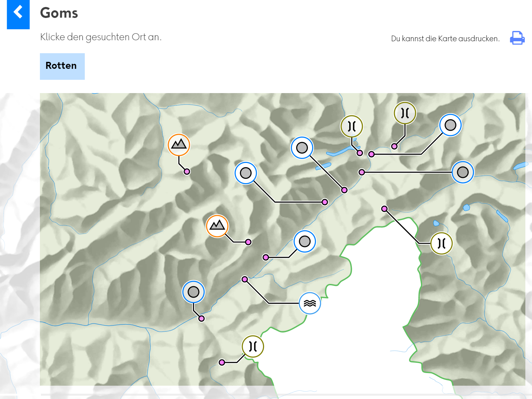Click the pass marker right of the white area
Viewport: 532px width, 399px height.
tap(441, 243)
